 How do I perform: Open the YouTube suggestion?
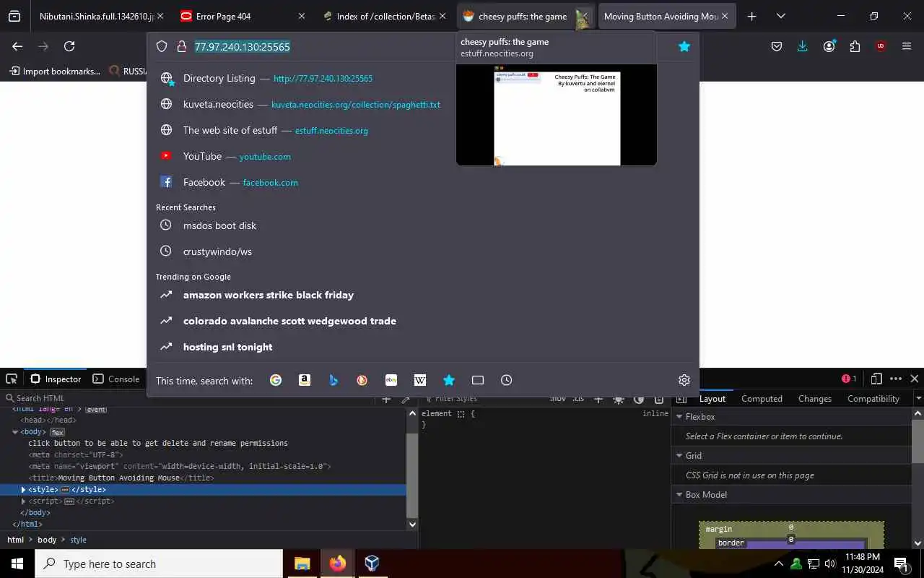click(x=423, y=156)
